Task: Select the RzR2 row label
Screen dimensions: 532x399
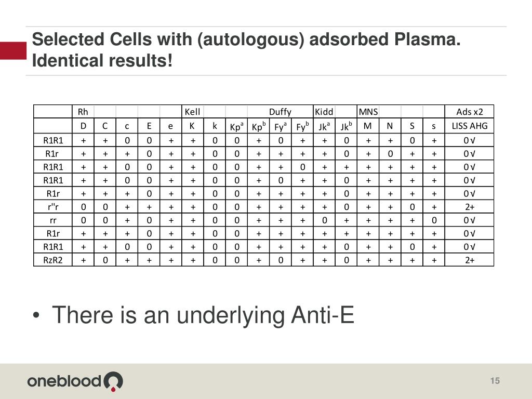Action: [x=53, y=260]
